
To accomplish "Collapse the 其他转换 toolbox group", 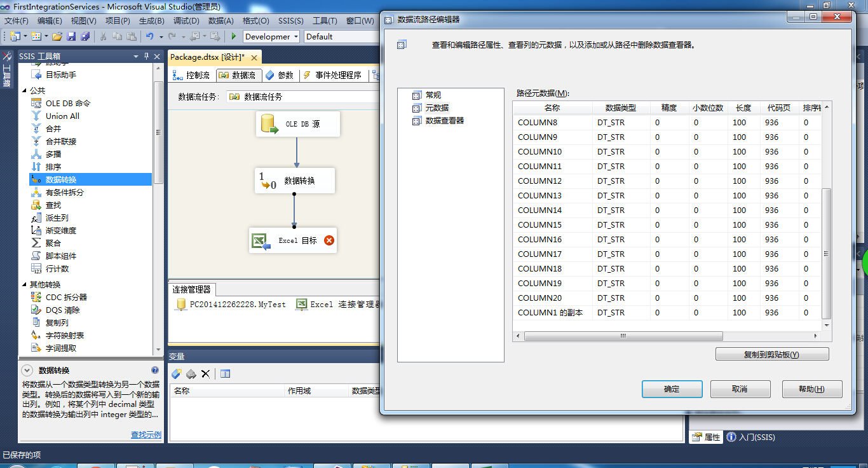I will pos(25,284).
